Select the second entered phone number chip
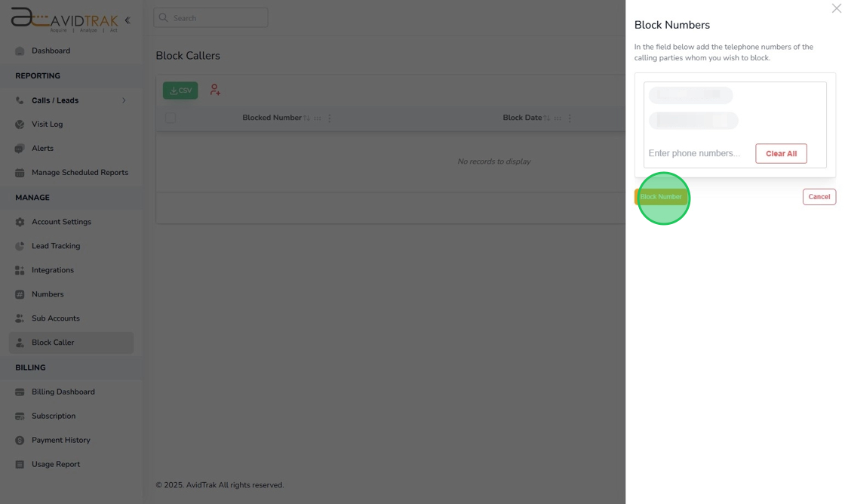Image resolution: width=845 pixels, height=504 pixels. point(693,120)
